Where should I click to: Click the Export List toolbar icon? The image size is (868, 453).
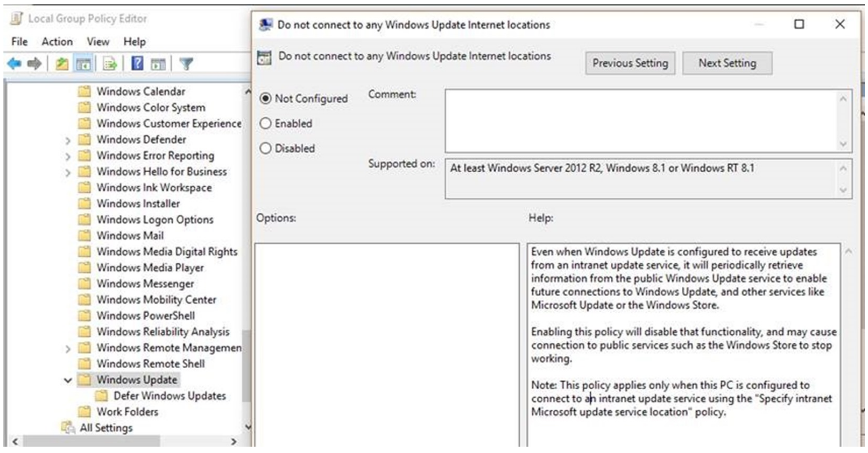pos(110,64)
